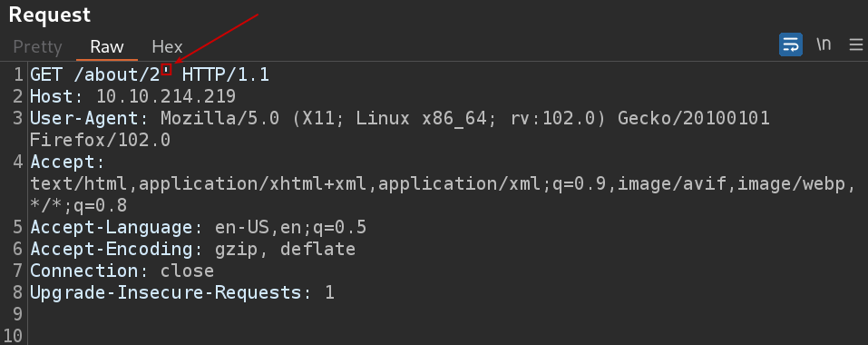Click the GET method on line 1
Image resolution: width=868 pixels, height=345 pixels.
coord(46,74)
